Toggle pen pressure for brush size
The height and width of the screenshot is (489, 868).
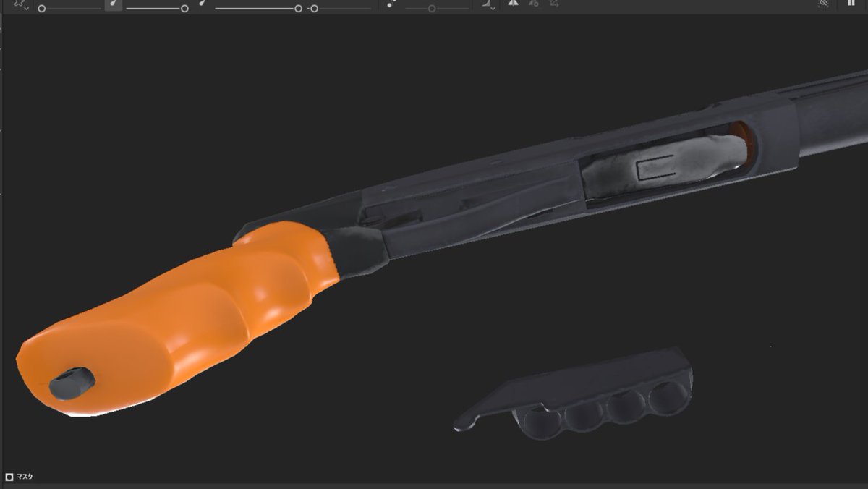113,4
